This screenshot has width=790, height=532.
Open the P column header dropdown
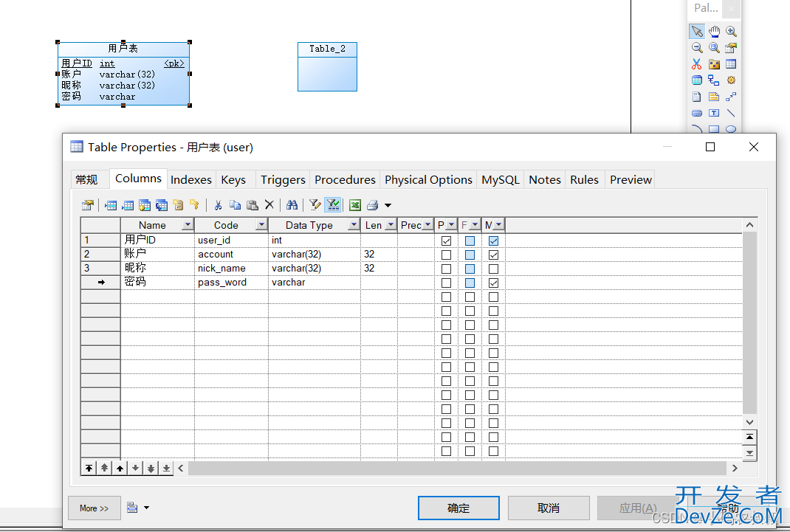(451, 225)
